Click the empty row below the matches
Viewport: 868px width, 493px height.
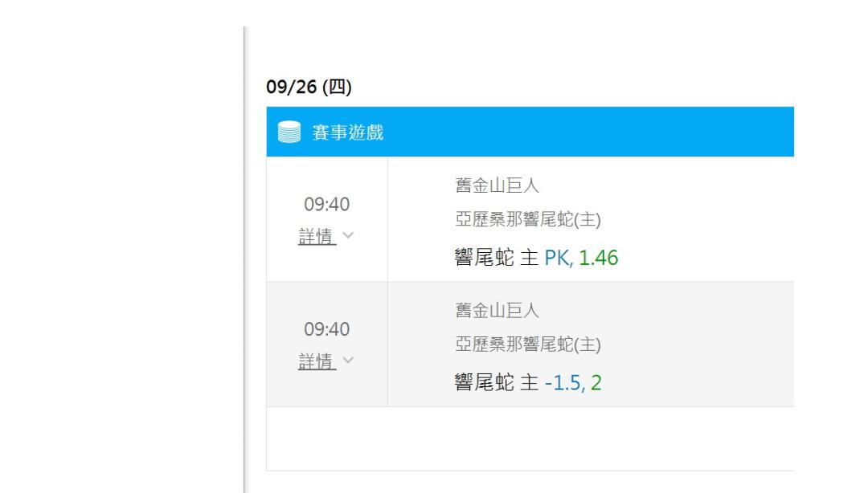click(530, 438)
